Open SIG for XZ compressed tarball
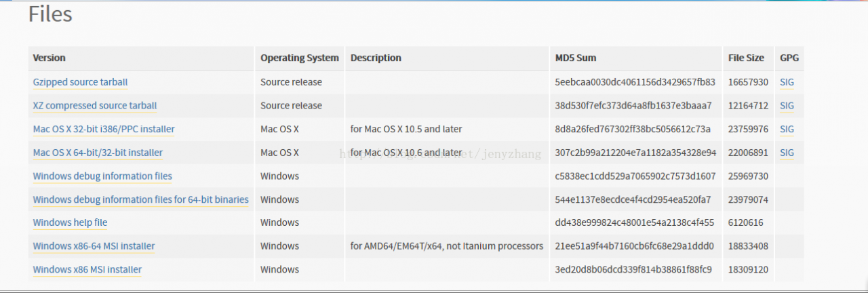 click(787, 106)
